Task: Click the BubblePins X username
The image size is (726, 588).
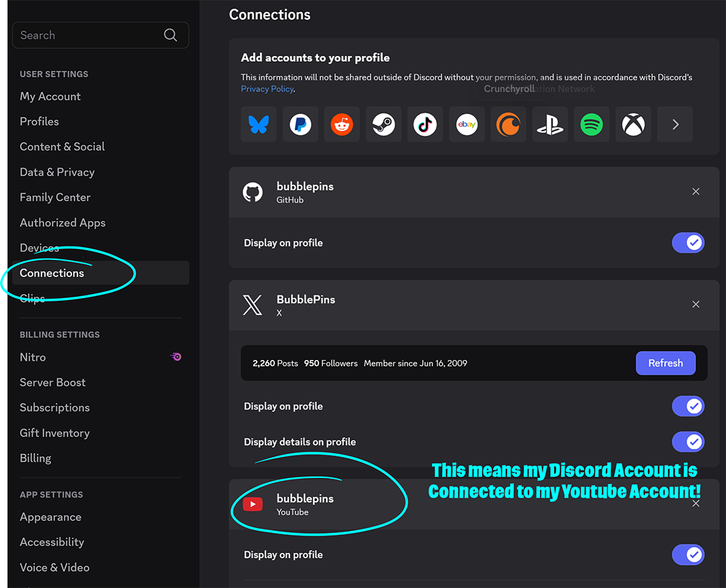Action: pos(306,299)
